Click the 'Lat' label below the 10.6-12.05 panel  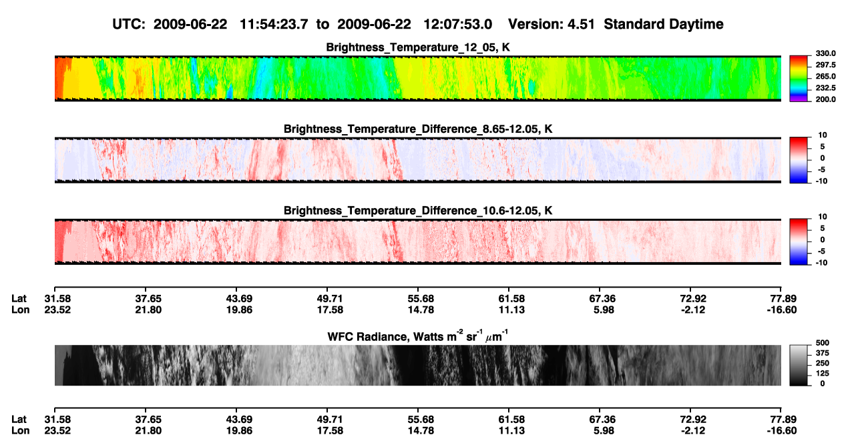[x=19, y=298]
